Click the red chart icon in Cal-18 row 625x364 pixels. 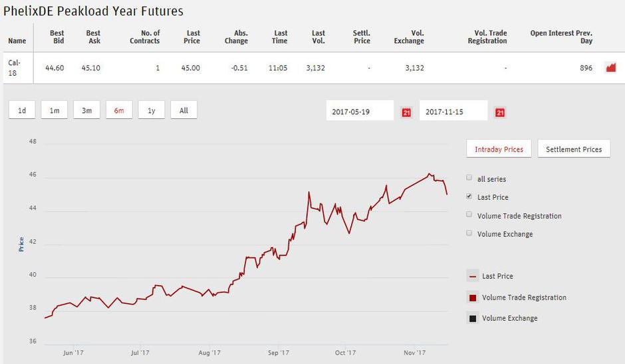pyautogui.click(x=610, y=68)
